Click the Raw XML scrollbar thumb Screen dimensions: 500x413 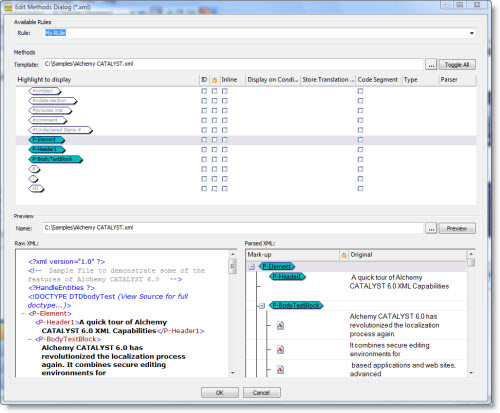[x=232, y=266]
